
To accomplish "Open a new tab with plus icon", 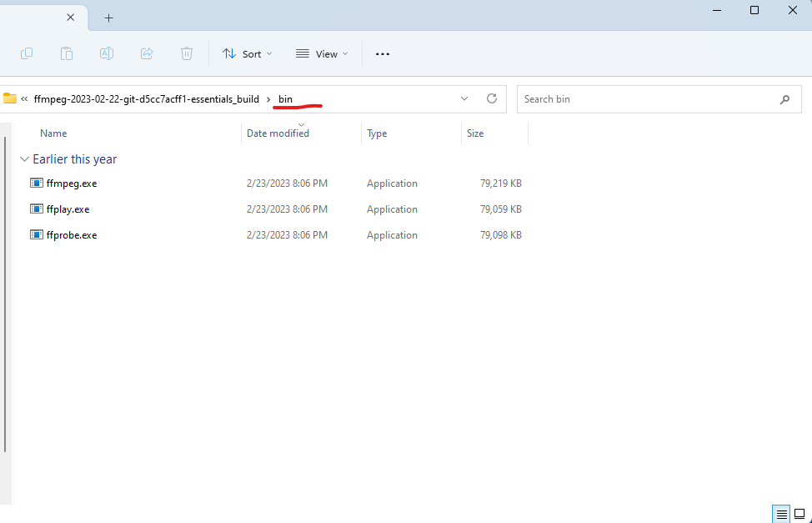I will [x=108, y=18].
